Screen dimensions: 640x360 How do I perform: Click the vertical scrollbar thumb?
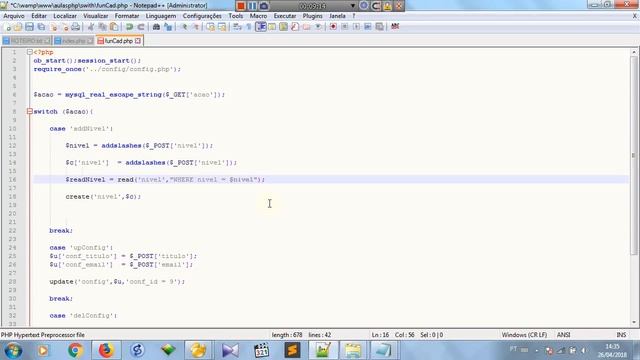click(x=633, y=155)
